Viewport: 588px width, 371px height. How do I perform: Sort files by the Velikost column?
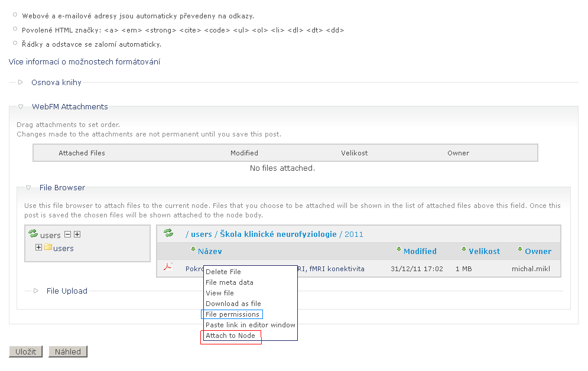(484, 251)
